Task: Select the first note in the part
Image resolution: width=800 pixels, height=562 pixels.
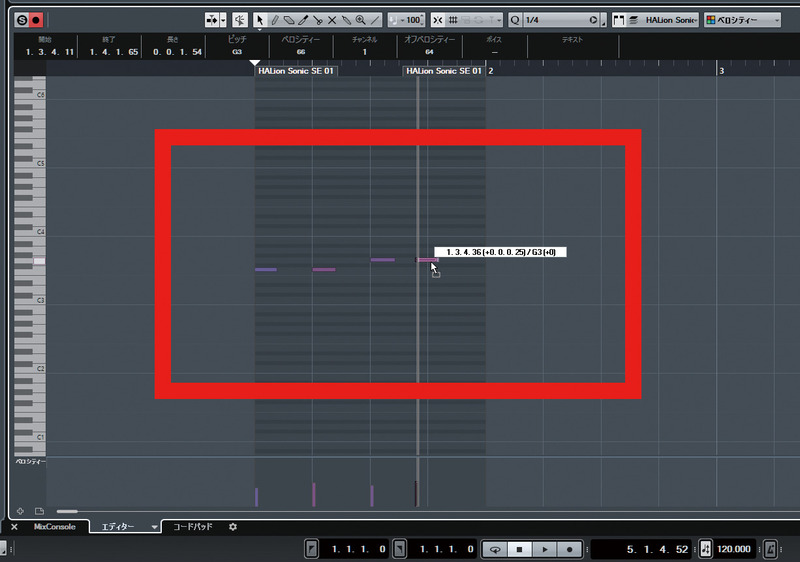Action: click(266, 269)
